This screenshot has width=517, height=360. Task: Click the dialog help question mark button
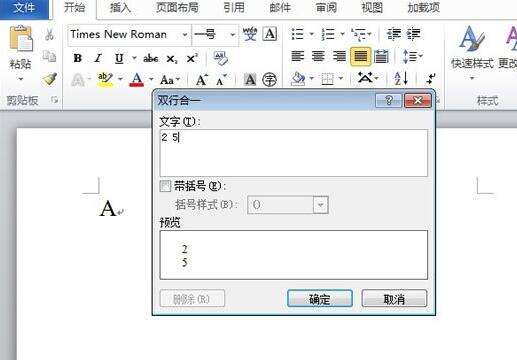click(x=388, y=100)
